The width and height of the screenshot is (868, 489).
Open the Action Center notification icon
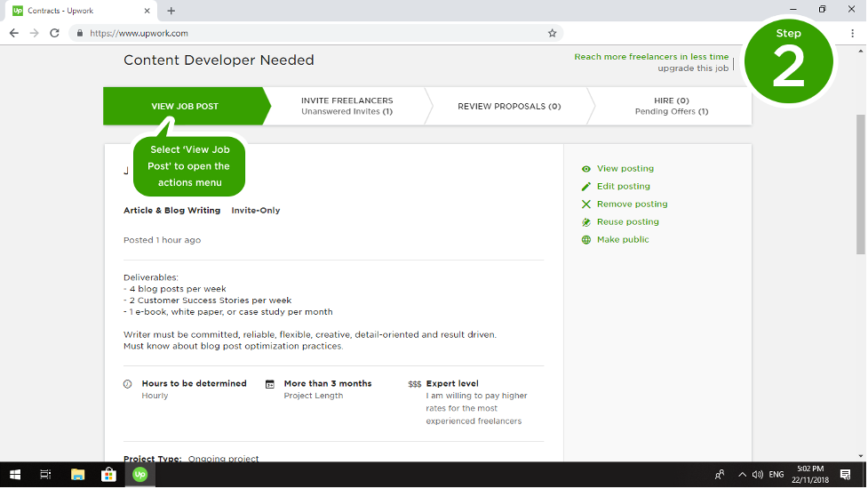point(845,475)
